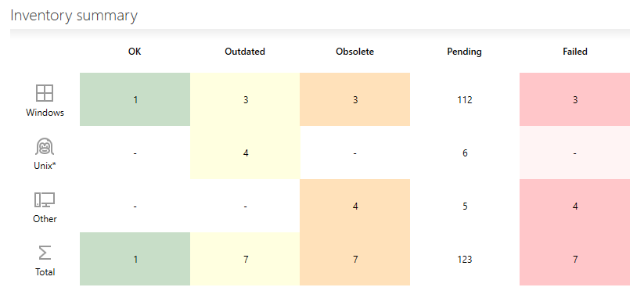Select Other Obsolete cell showing 4
Viewport: 644px width, 298px height.
click(x=354, y=206)
